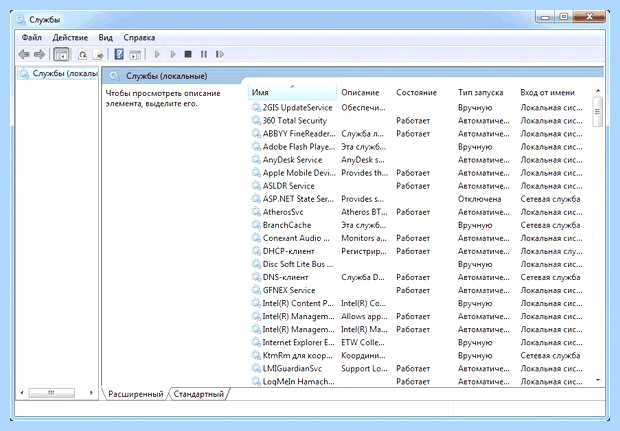The image size is (620, 431).
Task: Stop the service with the Stop icon
Action: pyautogui.click(x=188, y=54)
